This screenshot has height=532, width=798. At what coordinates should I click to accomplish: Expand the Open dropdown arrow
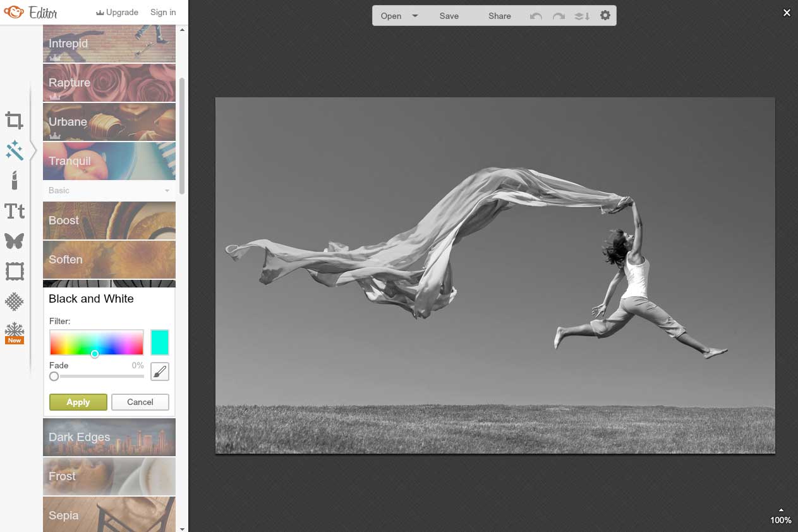point(415,16)
